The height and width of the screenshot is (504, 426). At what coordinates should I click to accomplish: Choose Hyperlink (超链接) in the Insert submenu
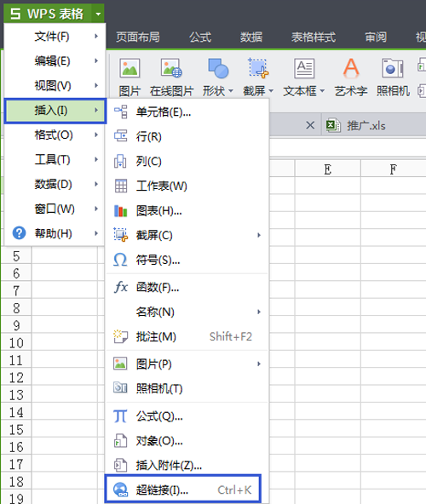[183, 490]
